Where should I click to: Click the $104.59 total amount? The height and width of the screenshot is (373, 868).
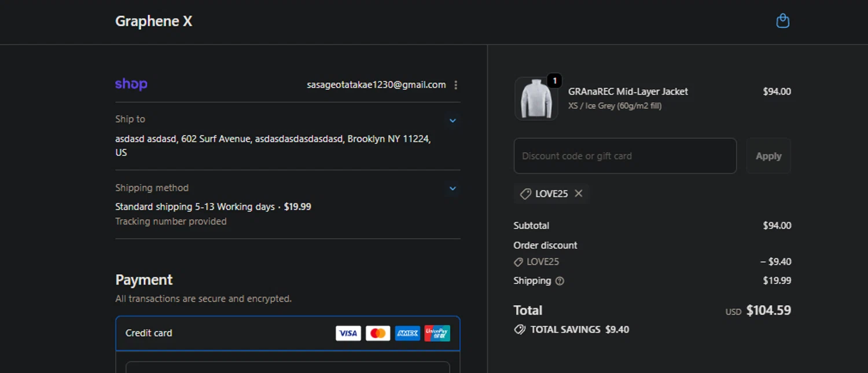[768, 310]
